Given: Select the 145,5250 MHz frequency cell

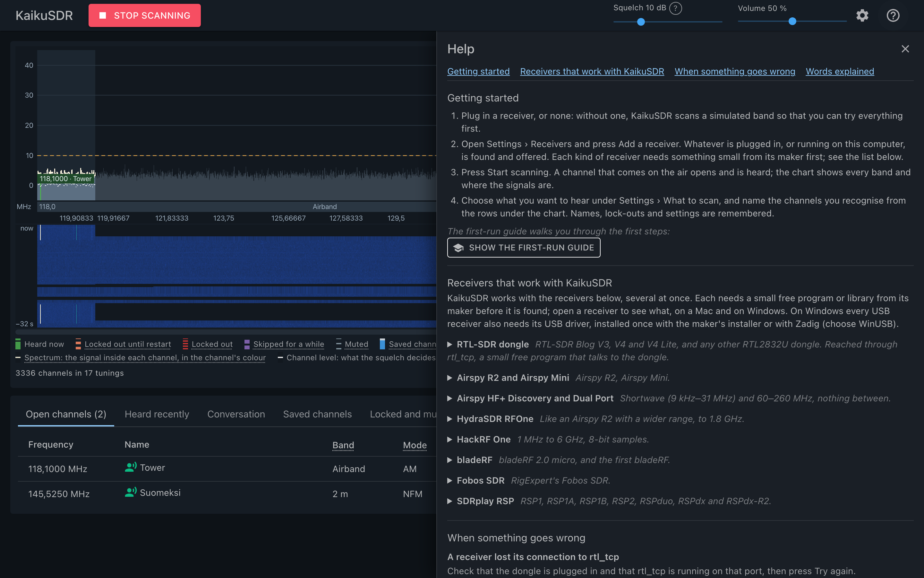Looking at the screenshot, I should point(59,494).
